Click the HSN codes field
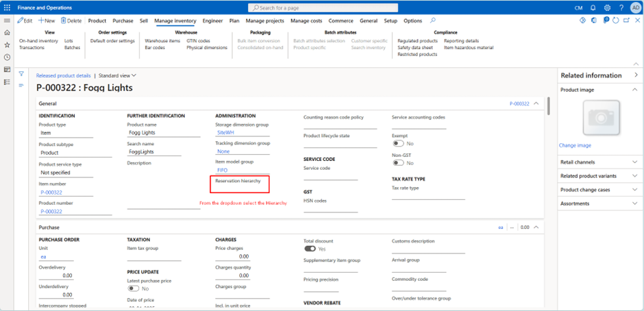Image resolution: width=644 pixels, height=311 pixels. coord(331,209)
